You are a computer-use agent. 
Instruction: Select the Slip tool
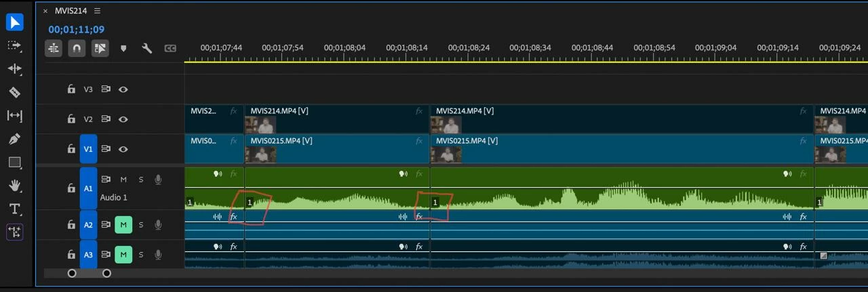click(14, 116)
